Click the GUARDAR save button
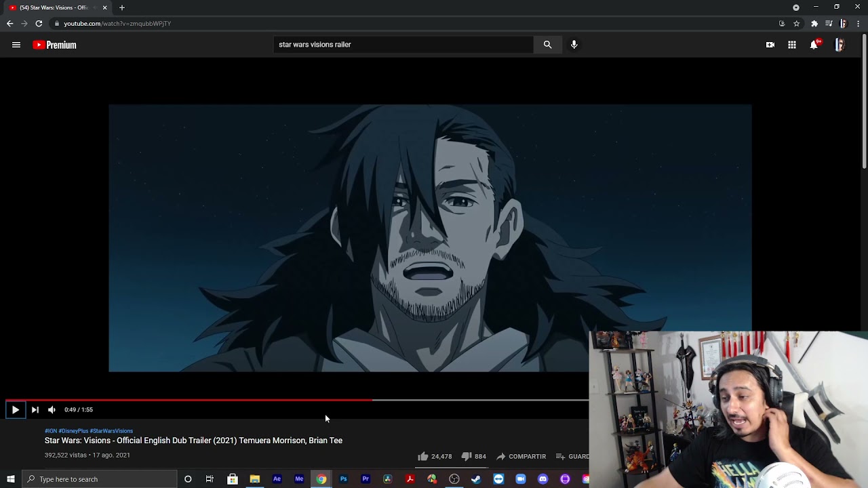Viewport: 868px width, 488px height. click(x=572, y=456)
